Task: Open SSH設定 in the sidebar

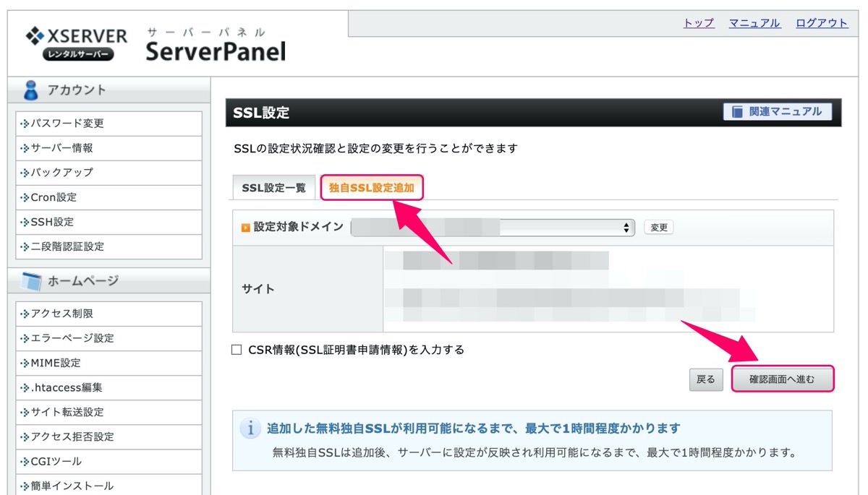Action: [109, 222]
